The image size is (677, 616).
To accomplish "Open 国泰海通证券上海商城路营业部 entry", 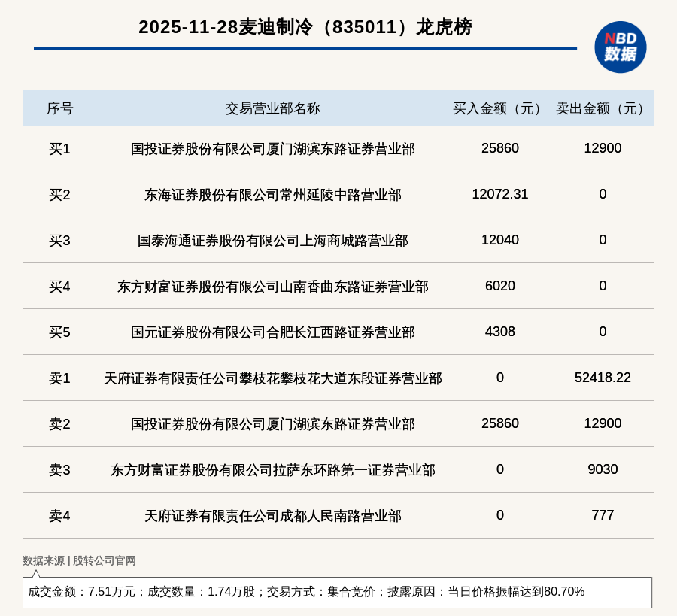I will (x=272, y=241).
